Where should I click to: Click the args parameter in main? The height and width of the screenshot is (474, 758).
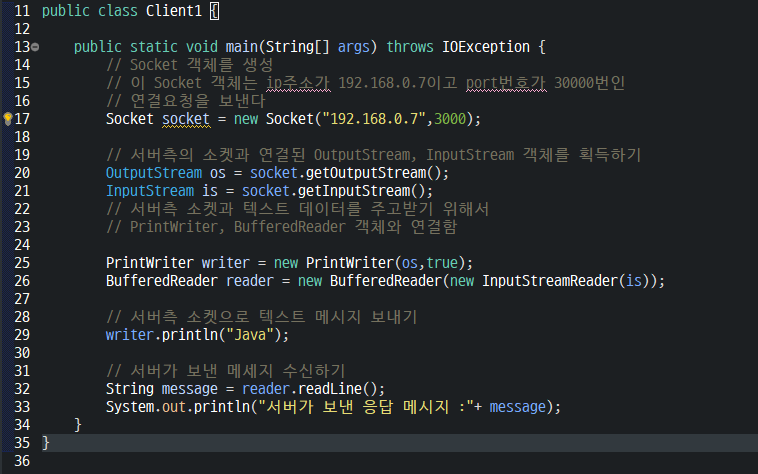[x=353, y=47]
